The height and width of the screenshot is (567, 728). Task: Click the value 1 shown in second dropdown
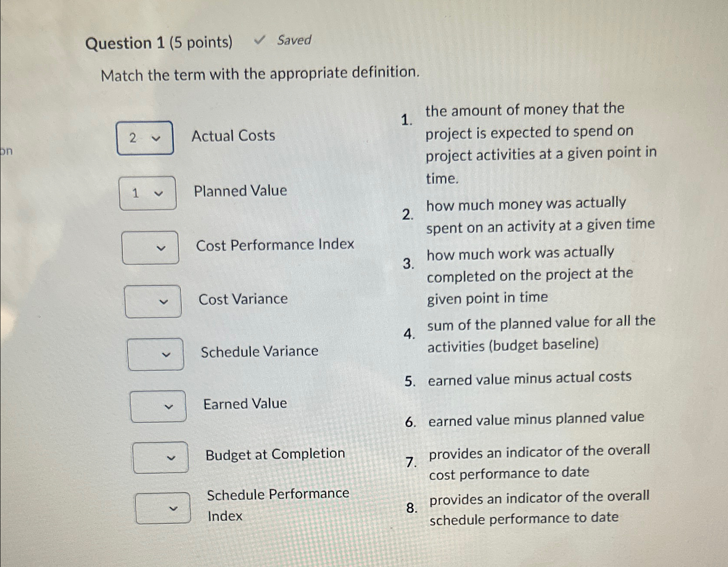(135, 193)
